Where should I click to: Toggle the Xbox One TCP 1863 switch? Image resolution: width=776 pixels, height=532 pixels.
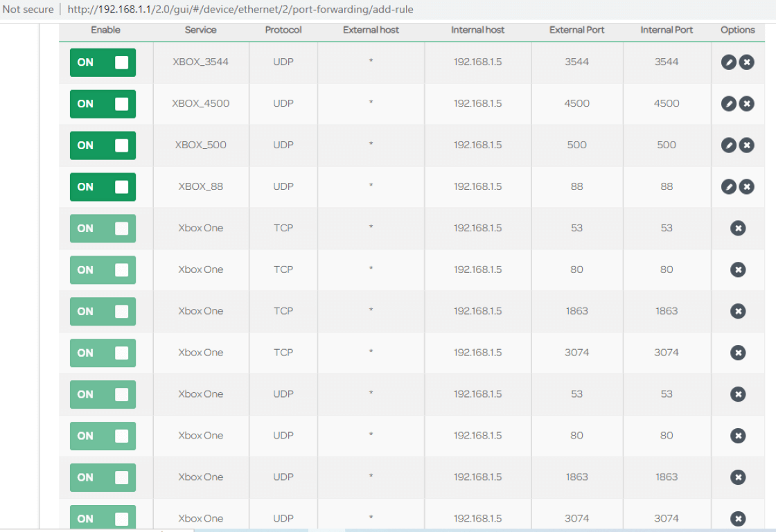point(103,311)
